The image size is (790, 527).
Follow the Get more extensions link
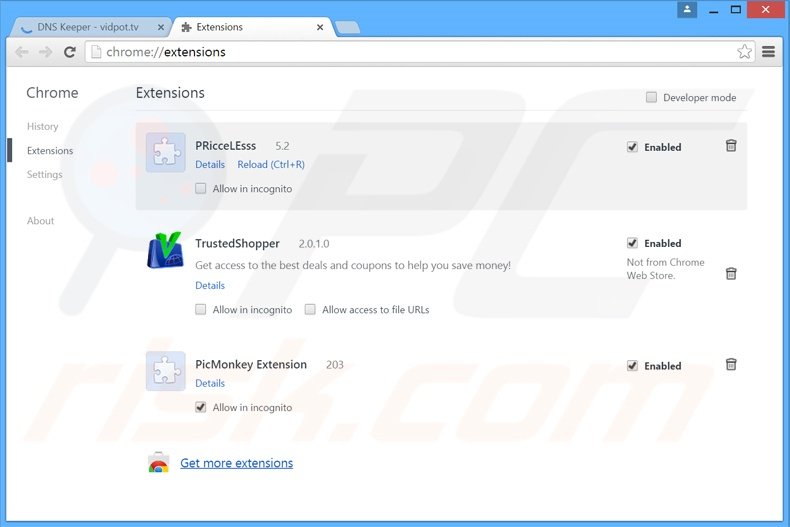pos(237,463)
